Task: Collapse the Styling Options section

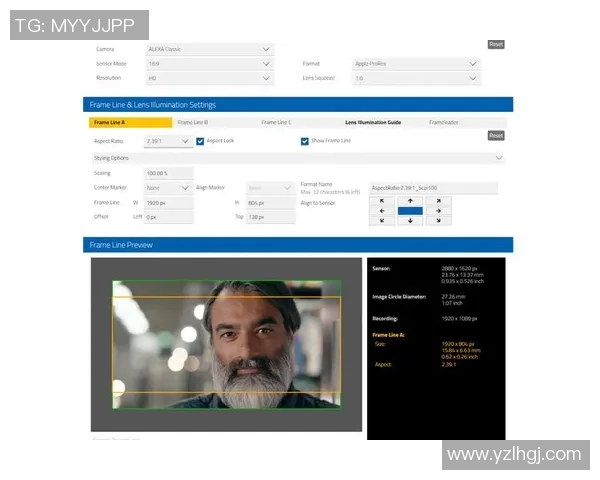Action: (x=498, y=158)
